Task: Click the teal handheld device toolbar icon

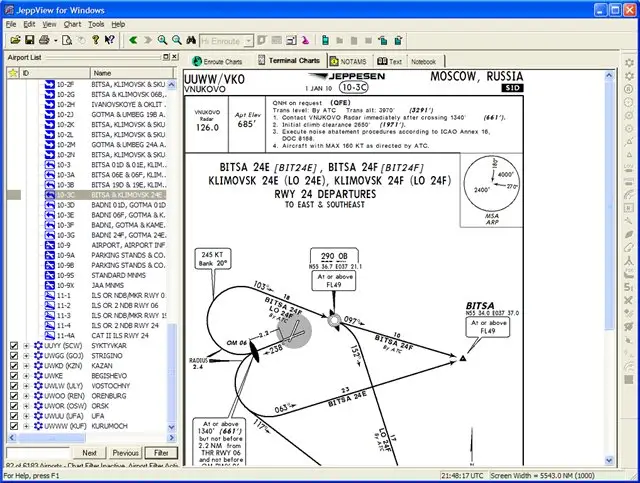Action: (325, 40)
